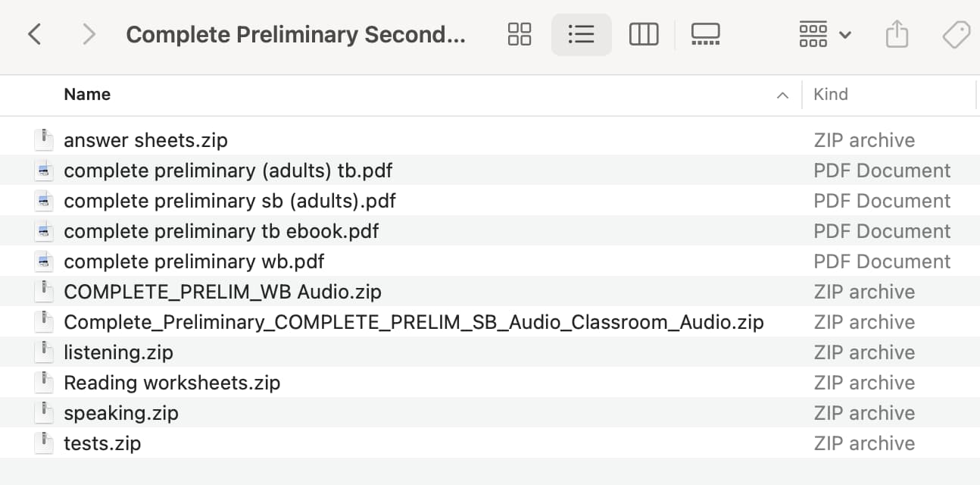The width and height of the screenshot is (980, 485).
Task: Select the Kind column header
Action: 831,94
